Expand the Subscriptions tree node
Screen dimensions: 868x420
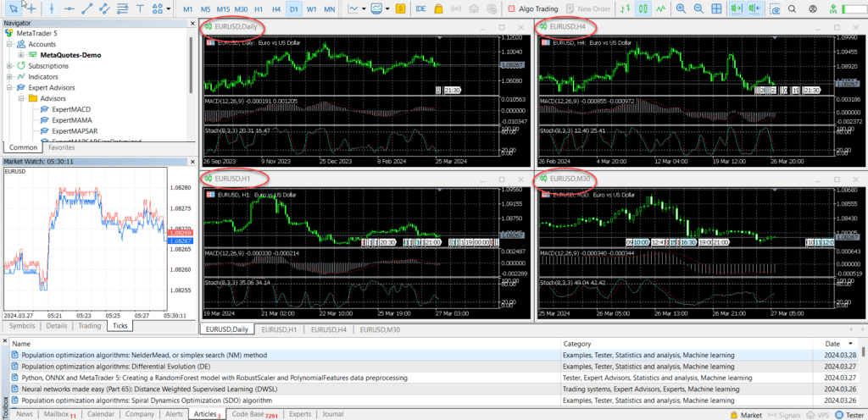[9, 66]
